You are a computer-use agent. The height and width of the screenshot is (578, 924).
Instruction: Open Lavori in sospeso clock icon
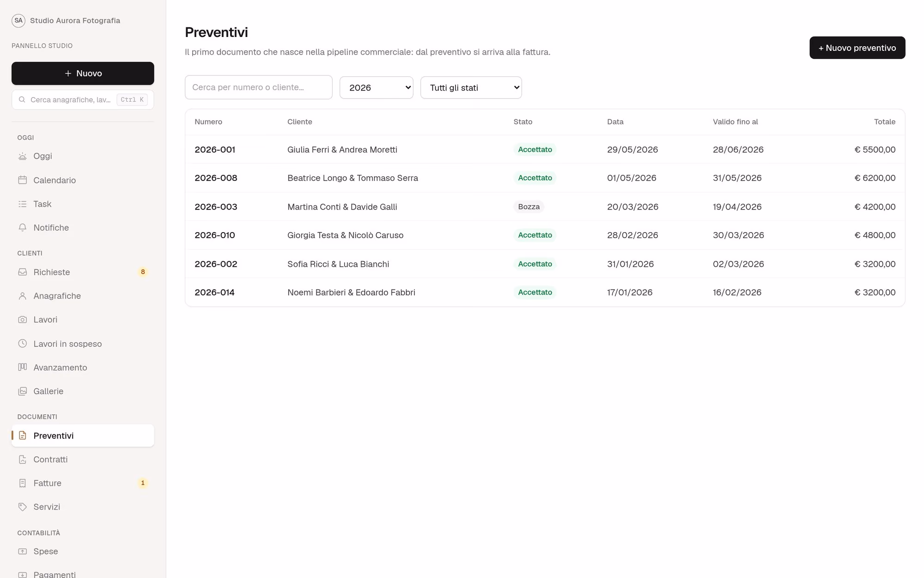tap(22, 344)
